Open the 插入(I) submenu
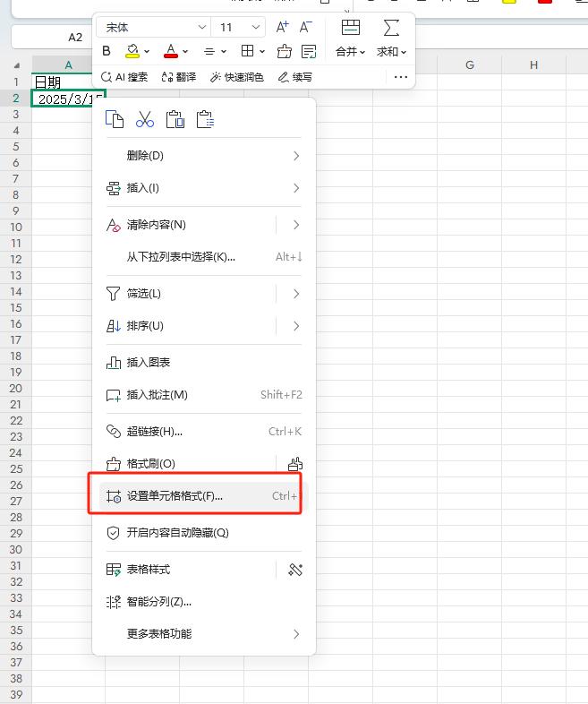 204,188
